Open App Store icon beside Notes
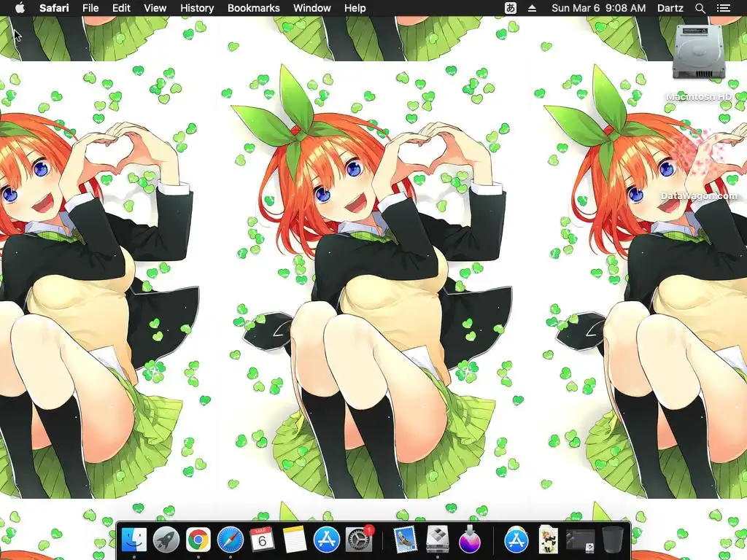747x560 pixels. pos(326,540)
